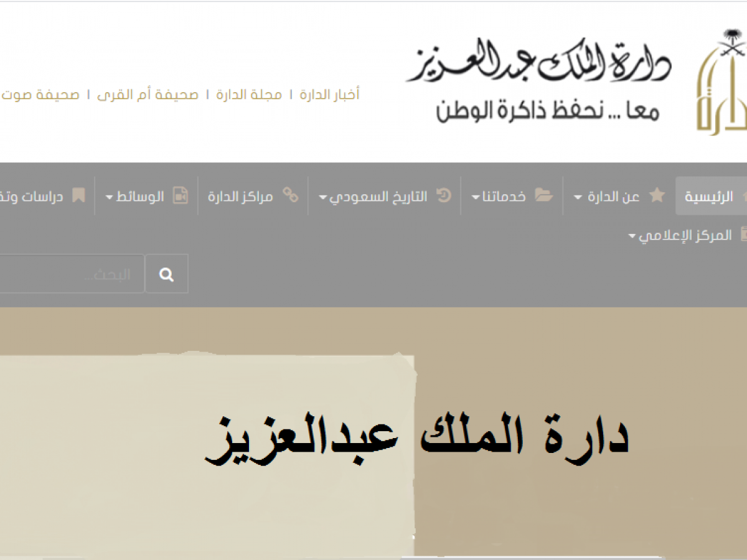Click the banner headline دارة الملك عبدالعزيز
Screen dimensions: 747x560
(417, 440)
